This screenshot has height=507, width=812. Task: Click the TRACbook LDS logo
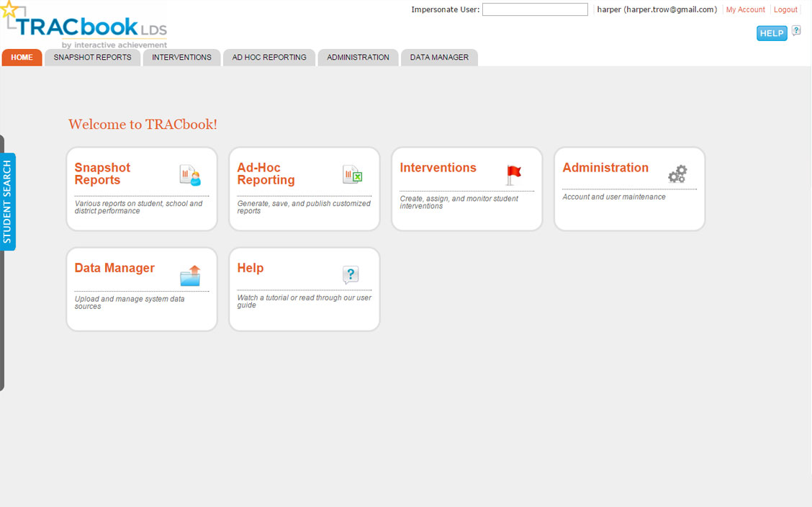click(84, 25)
